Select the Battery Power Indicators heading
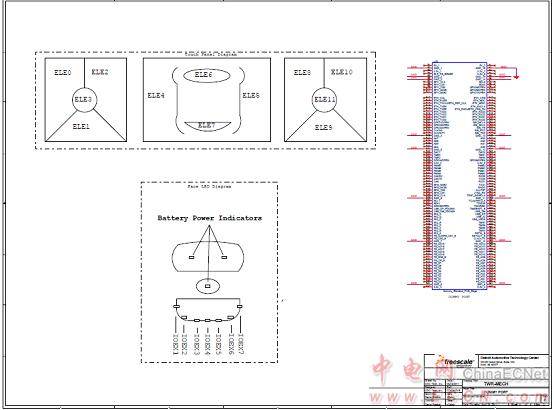This screenshot has height=410, width=554. [x=210, y=218]
